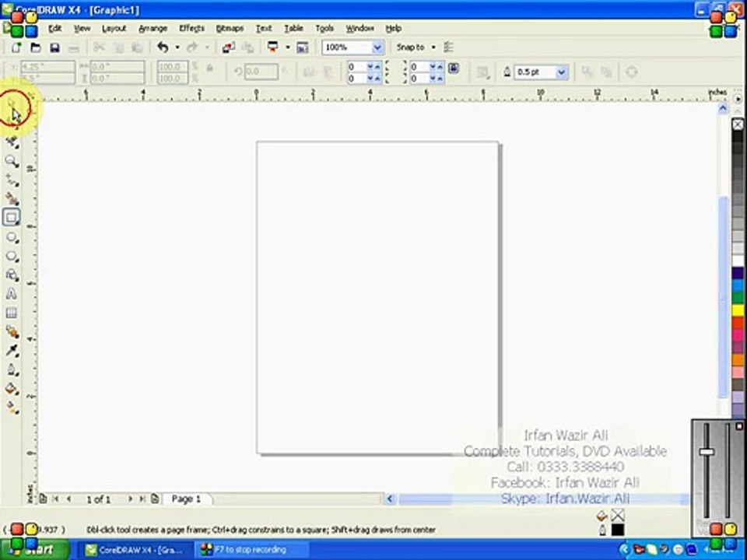Screen dimensions: 747x560
Task: Click the Print icon
Action: 73,47
